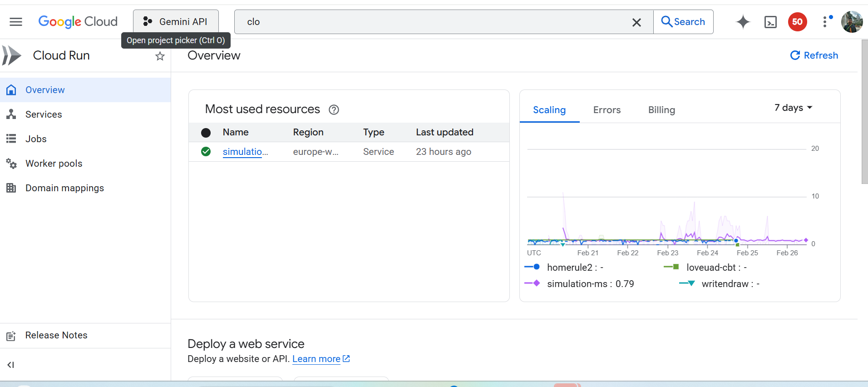The height and width of the screenshot is (387, 868).
Task: Click the 'europe-w...' region cell
Action: tap(316, 152)
